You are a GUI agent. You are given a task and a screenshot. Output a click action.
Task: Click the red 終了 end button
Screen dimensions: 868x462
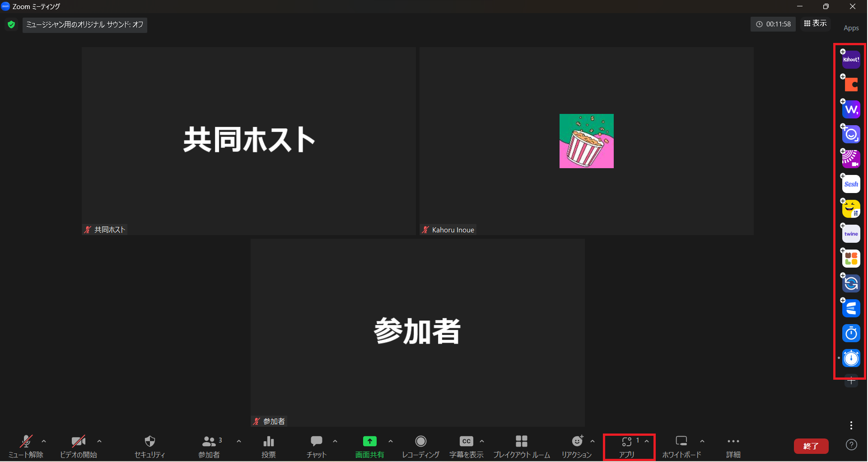coord(811,446)
